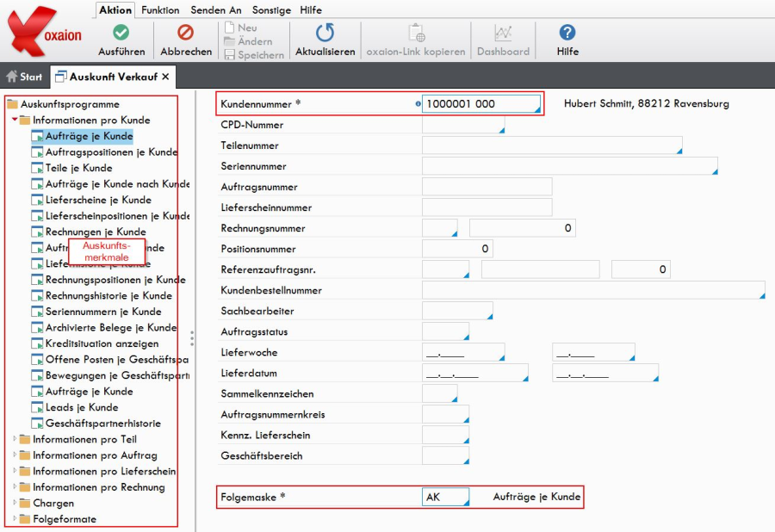Select Bewegungen je Geschäftspartner entry

(x=110, y=375)
